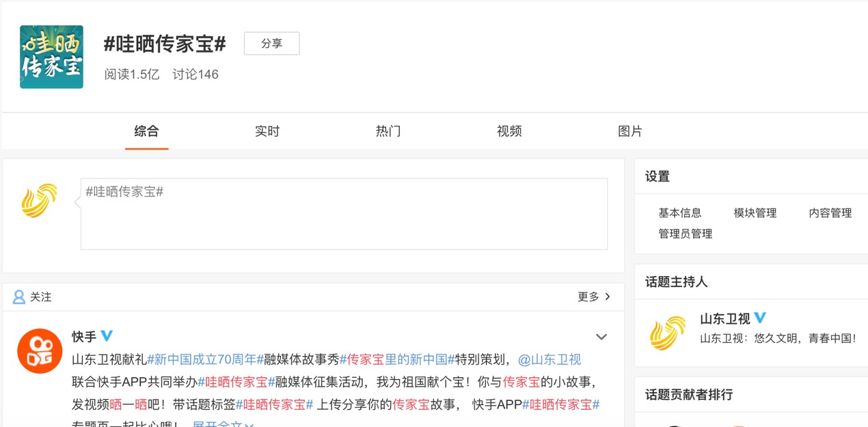Screen dimensions: 868x427
Task: Open the 快手 account name
Action: [x=84, y=337]
